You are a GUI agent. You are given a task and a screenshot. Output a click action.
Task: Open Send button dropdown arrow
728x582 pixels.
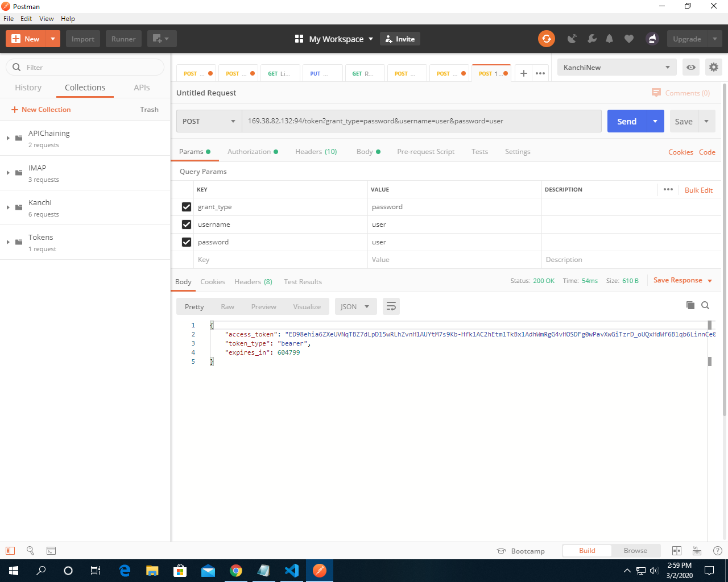click(655, 121)
